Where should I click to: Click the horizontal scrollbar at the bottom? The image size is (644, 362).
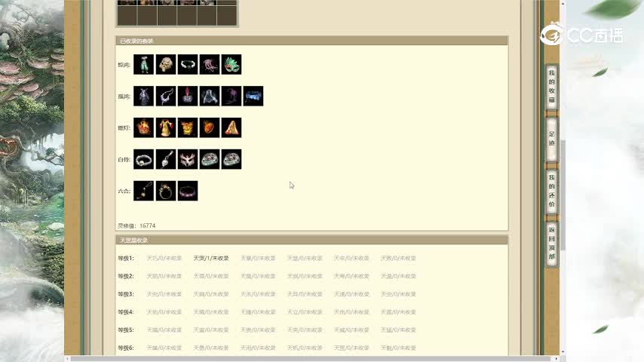[x=312, y=359]
